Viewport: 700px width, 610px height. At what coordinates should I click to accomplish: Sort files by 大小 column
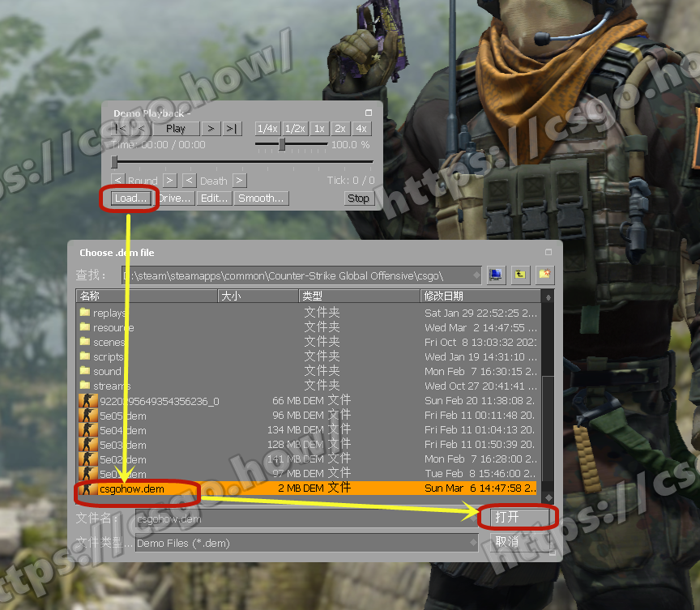tap(258, 296)
